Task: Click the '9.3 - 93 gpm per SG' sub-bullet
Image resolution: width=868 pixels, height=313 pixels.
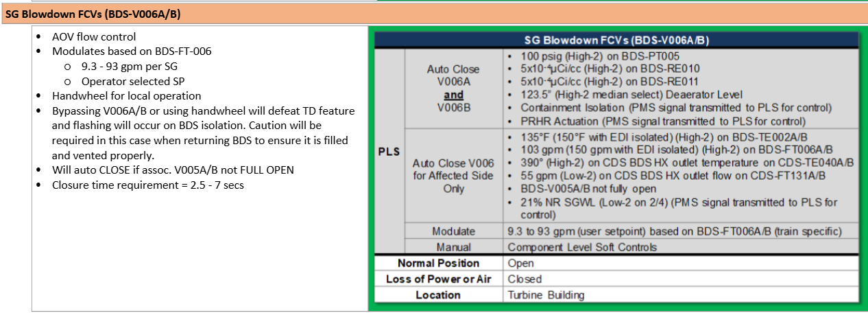Action: click(x=129, y=67)
